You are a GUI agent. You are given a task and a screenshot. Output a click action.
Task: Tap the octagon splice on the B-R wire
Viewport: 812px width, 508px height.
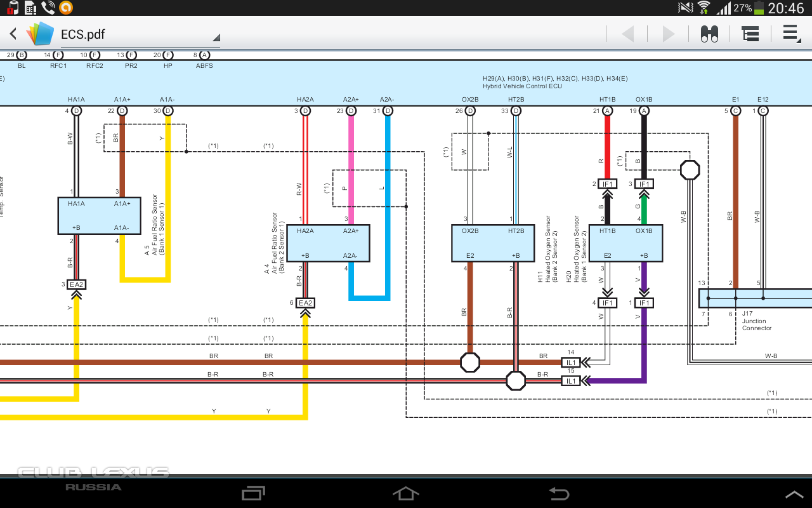click(516, 381)
